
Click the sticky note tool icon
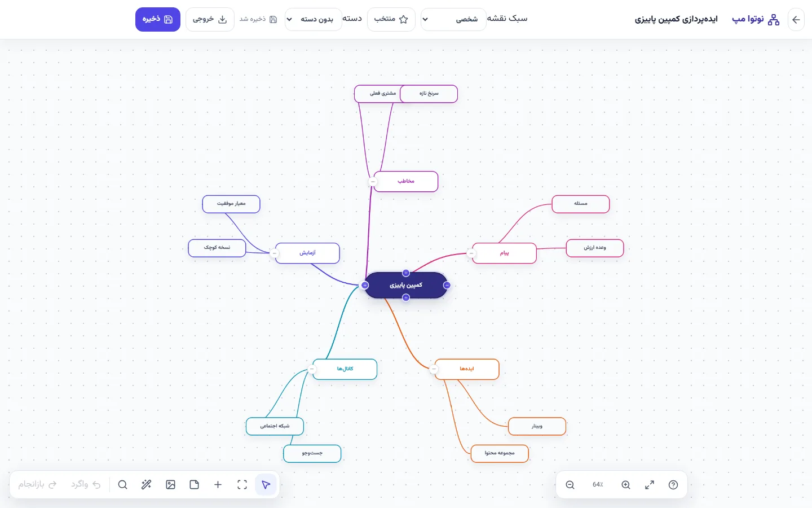click(x=194, y=485)
